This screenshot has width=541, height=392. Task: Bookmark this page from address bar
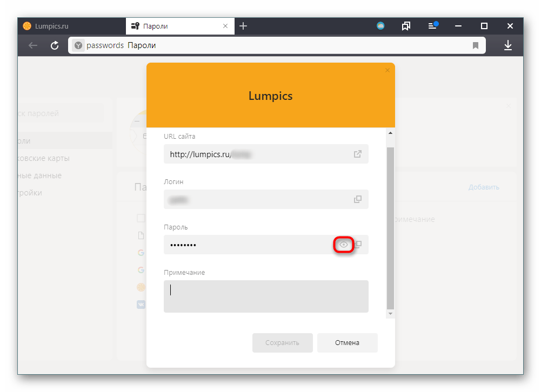click(x=476, y=46)
